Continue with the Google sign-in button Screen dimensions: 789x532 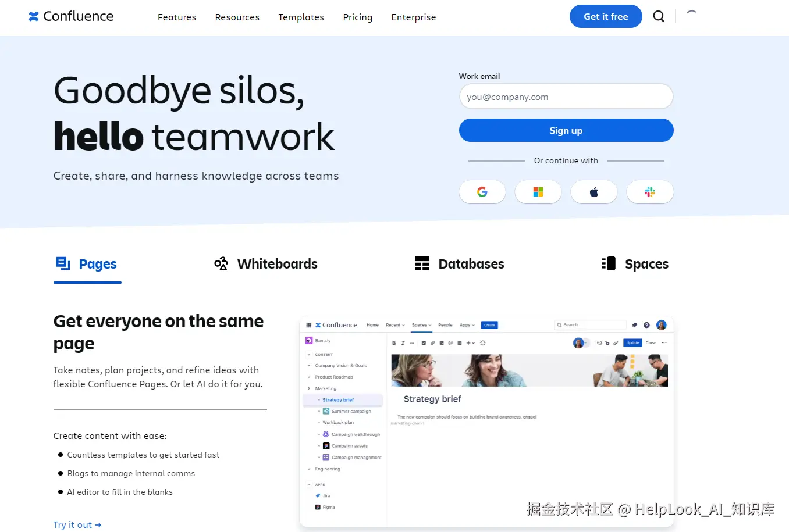482,192
